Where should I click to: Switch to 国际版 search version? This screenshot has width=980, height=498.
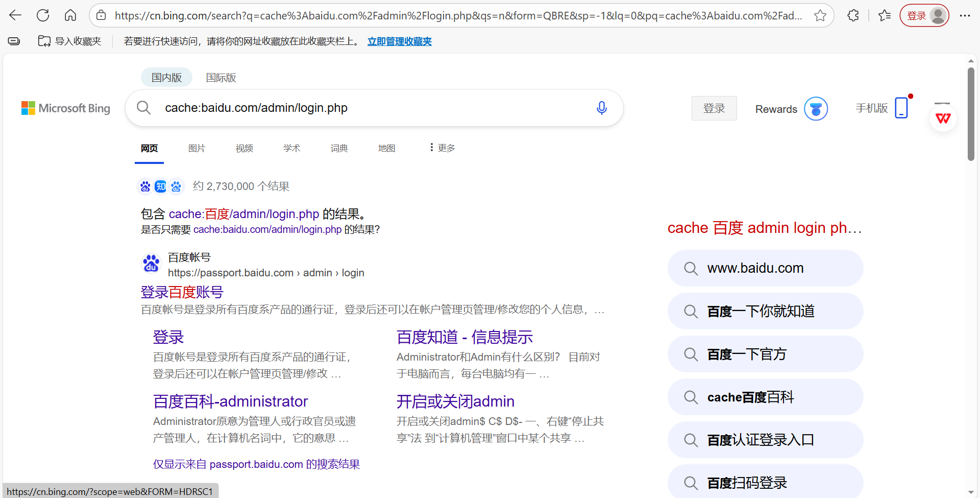tap(221, 78)
